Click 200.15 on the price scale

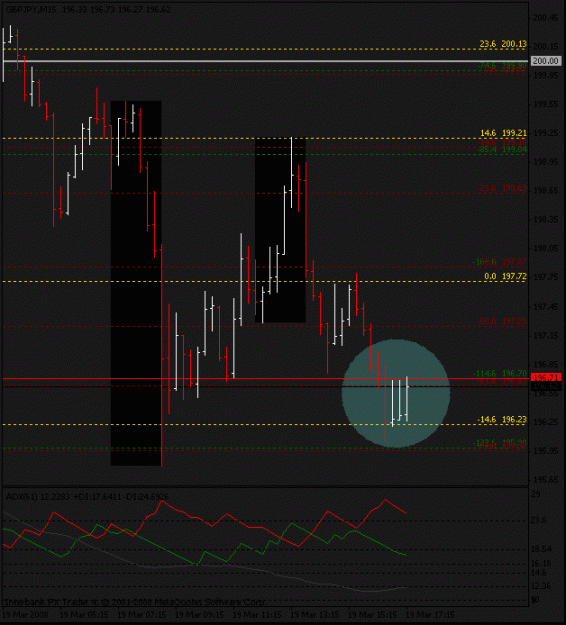pyautogui.click(x=546, y=47)
